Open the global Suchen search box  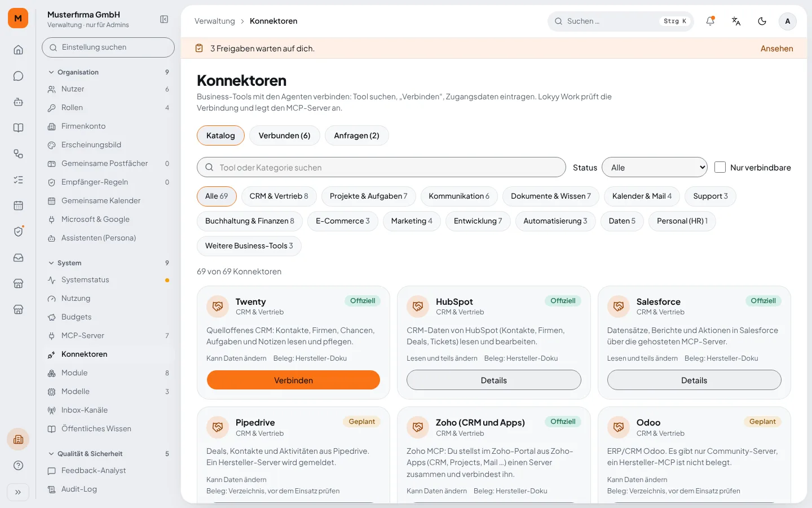click(620, 21)
